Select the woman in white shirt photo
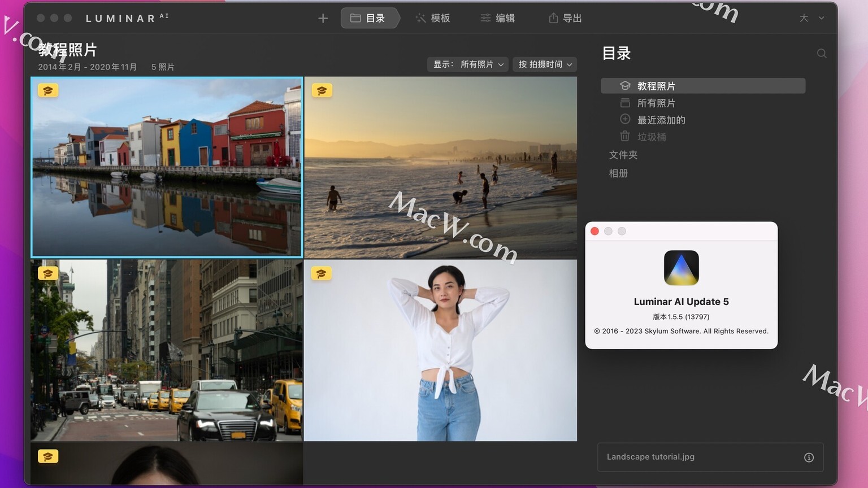The height and width of the screenshot is (488, 868). point(441,350)
